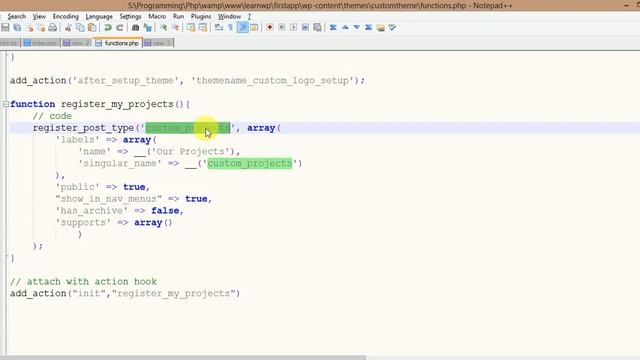Click the Close document toolbar icon
Viewport: 640px width, 360px height.
point(29,27)
